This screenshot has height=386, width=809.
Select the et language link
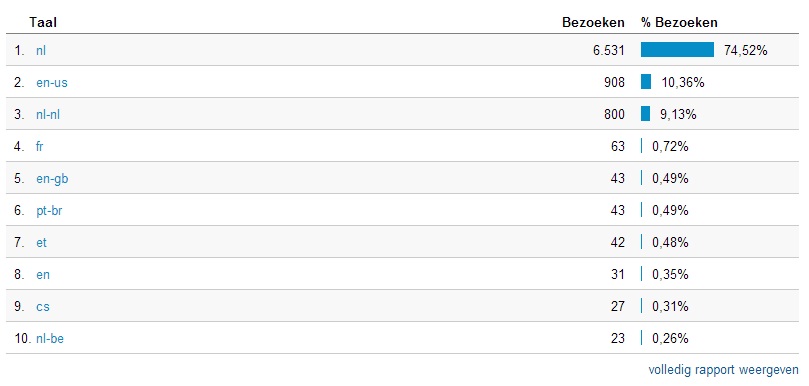tap(41, 243)
